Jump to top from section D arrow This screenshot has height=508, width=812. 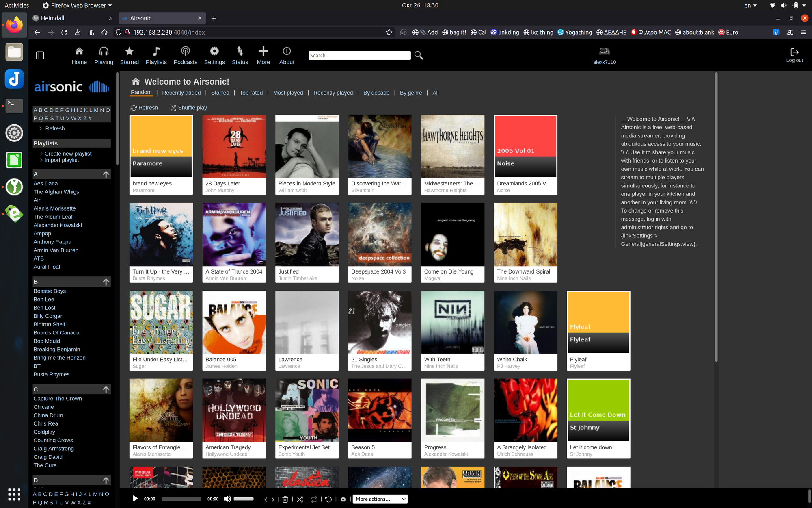(x=106, y=480)
